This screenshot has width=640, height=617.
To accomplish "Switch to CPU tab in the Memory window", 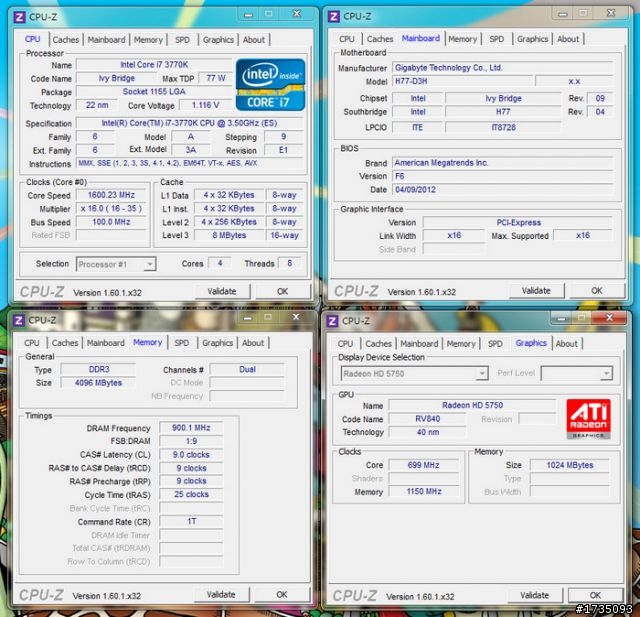I will coord(32,343).
